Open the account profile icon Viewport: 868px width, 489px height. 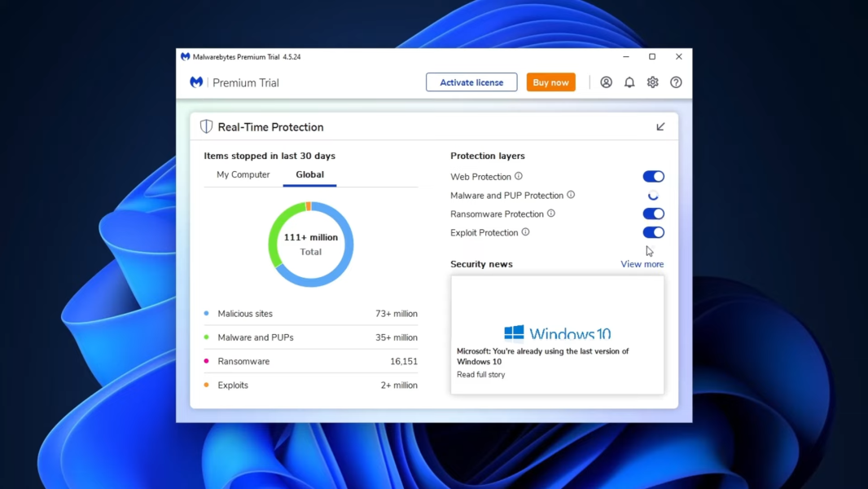[606, 82]
